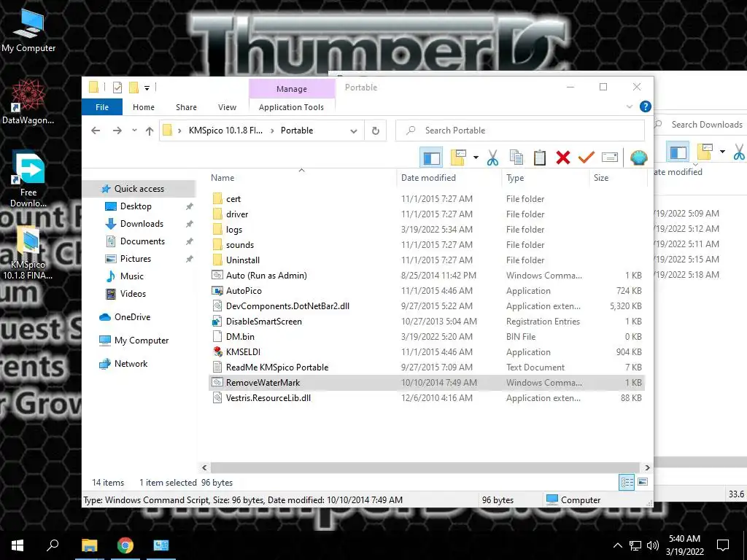This screenshot has width=747, height=560.
Task: Select the Free Download desktop shortcut
Action: (28, 179)
